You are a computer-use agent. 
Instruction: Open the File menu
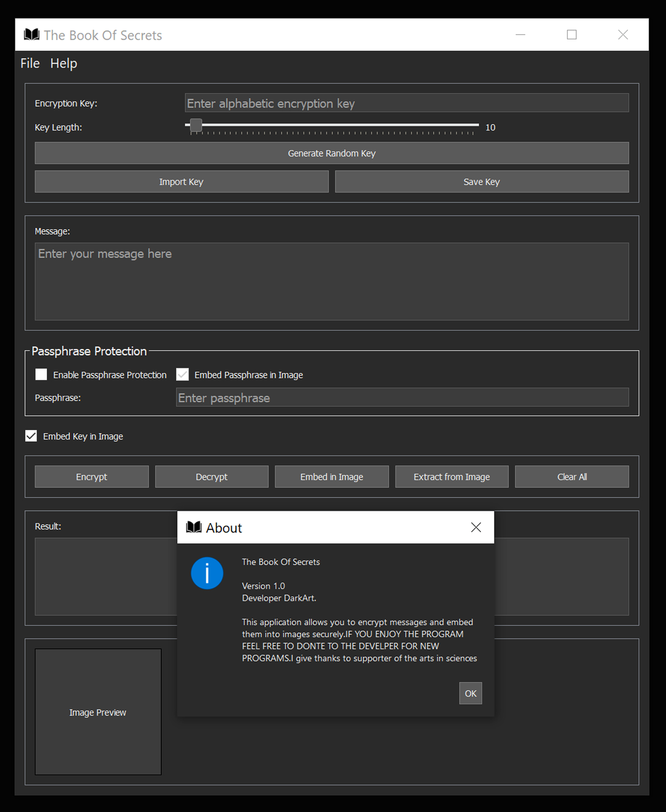click(x=30, y=63)
